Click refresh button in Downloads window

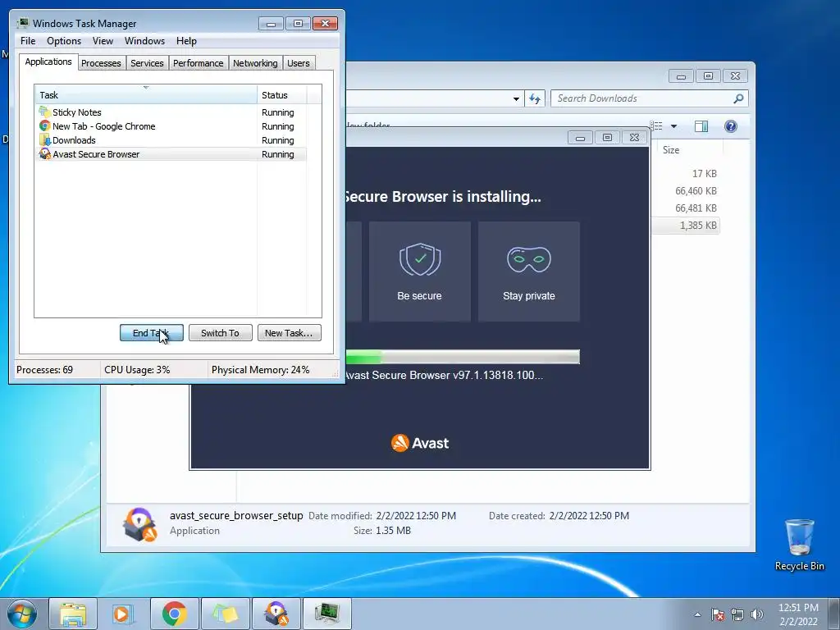(x=535, y=98)
